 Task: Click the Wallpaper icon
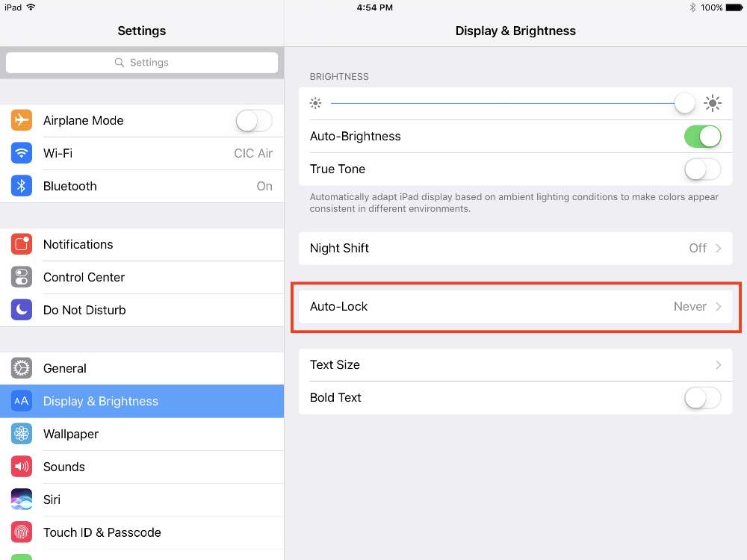click(x=20, y=434)
